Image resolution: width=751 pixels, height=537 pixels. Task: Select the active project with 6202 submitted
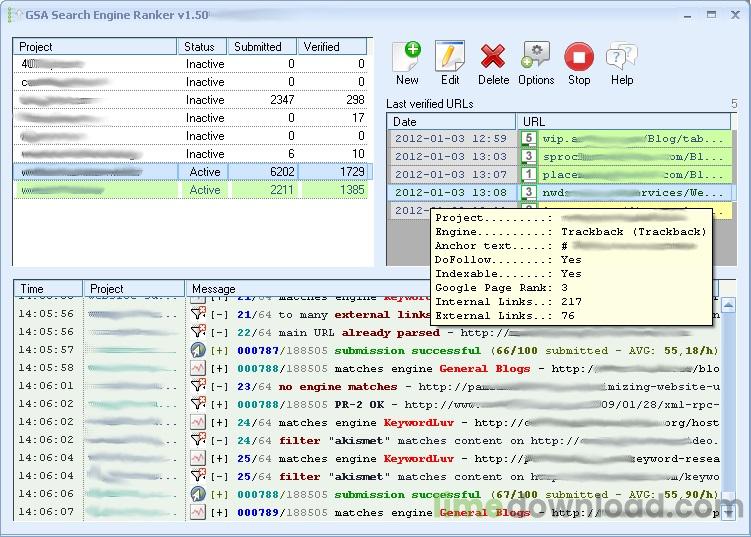[192, 171]
